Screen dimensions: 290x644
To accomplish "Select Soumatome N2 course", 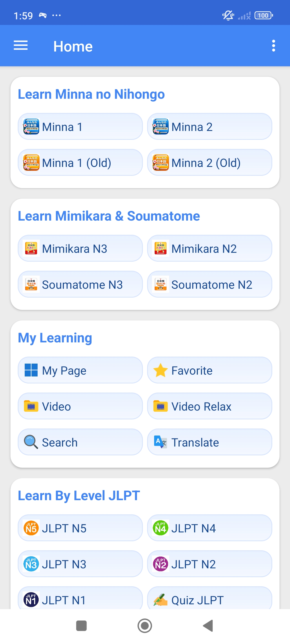I will pos(209,284).
